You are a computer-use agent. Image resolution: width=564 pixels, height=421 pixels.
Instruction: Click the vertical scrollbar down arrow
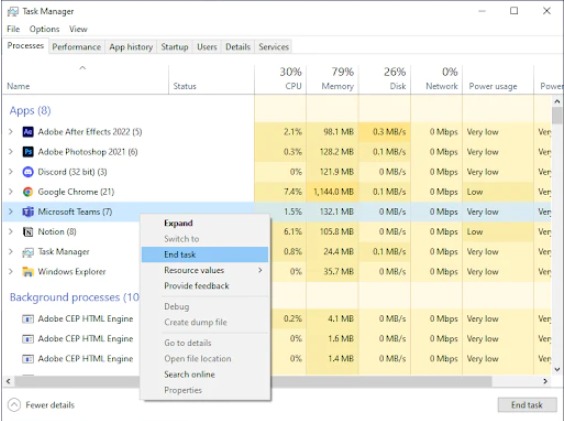coord(557,370)
